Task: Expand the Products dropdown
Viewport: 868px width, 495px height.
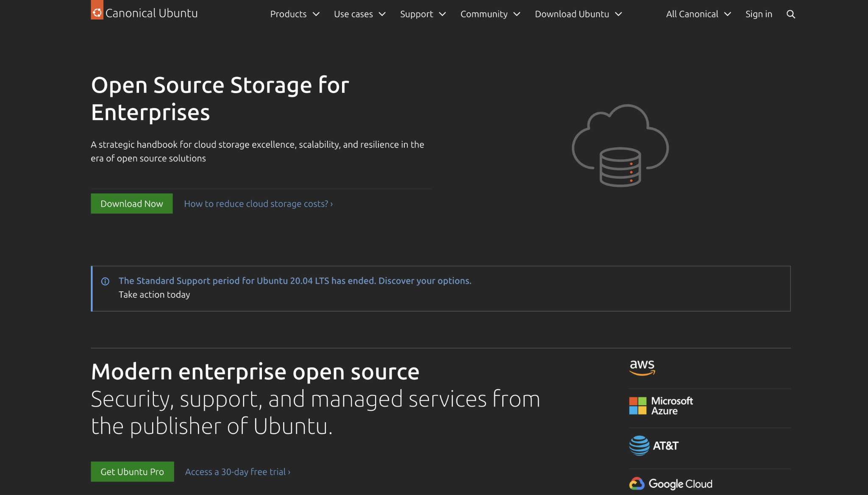Action: tap(295, 14)
